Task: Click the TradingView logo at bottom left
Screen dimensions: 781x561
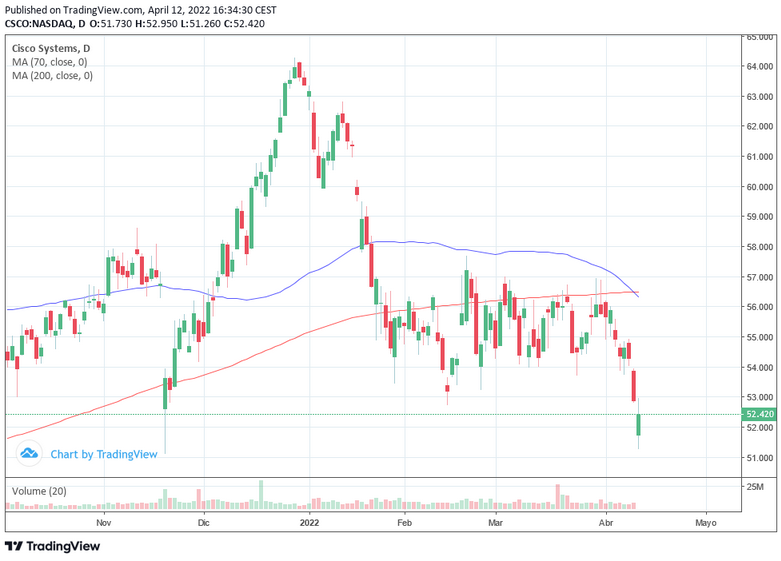Action: click(x=53, y=547)
